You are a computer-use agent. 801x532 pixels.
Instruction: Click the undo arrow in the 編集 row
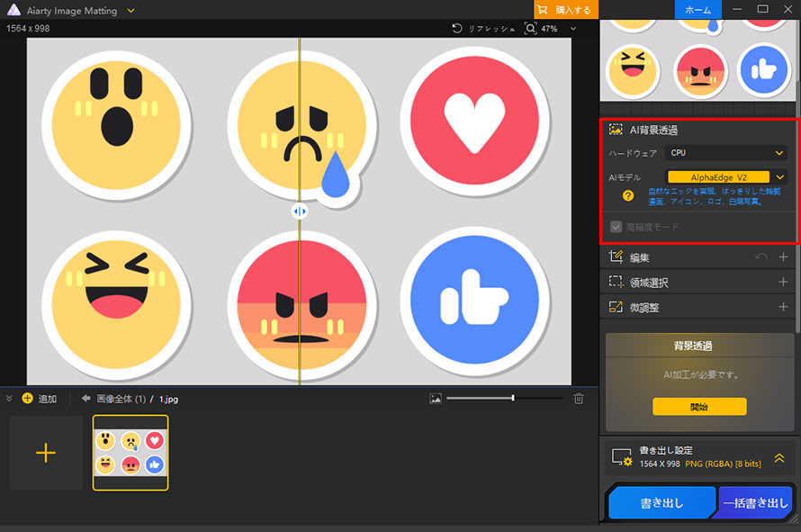(x=761, y=257)
